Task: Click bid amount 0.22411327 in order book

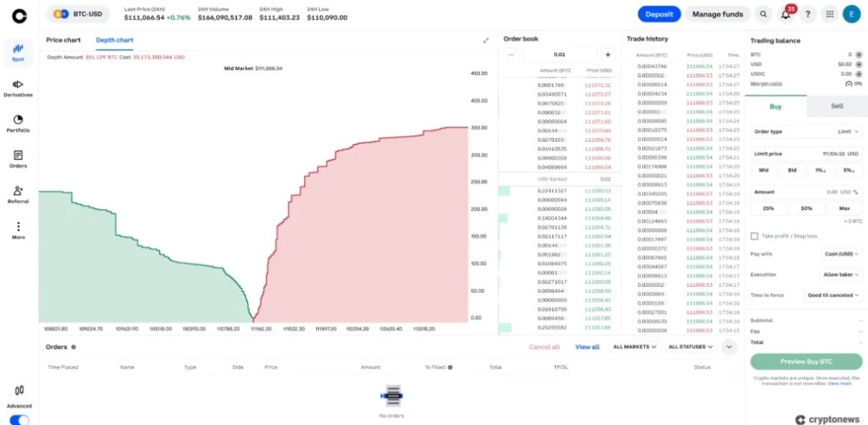Action: [552, 190]
